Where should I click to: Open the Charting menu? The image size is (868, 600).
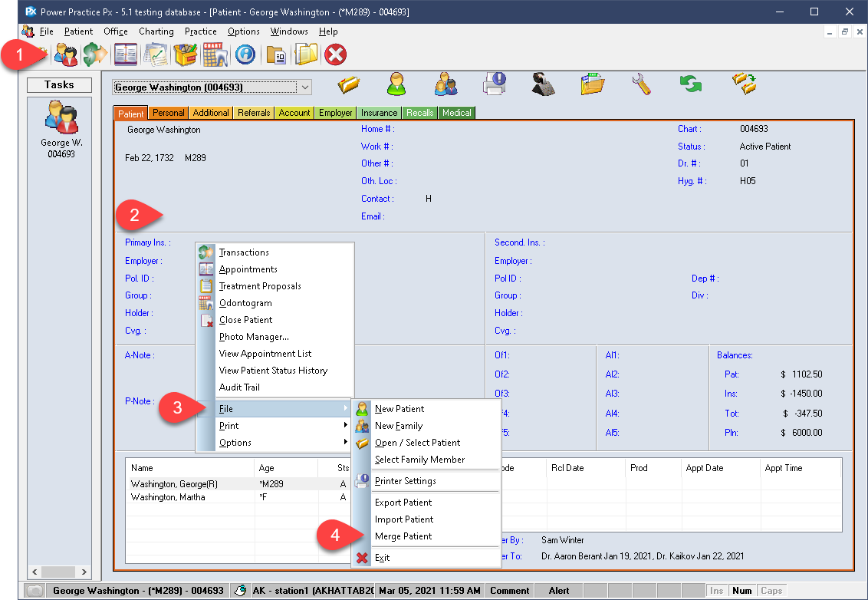click(156, 31)
